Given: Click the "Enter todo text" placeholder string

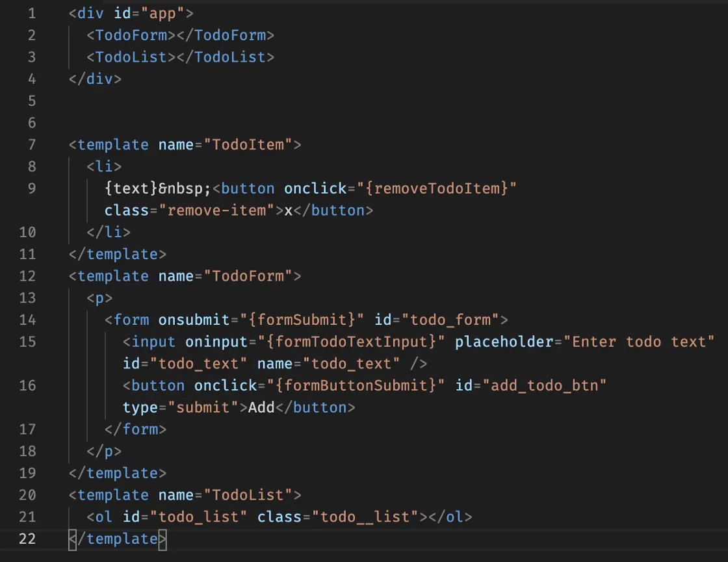Looking at the screenshot, I should [639, 342].
